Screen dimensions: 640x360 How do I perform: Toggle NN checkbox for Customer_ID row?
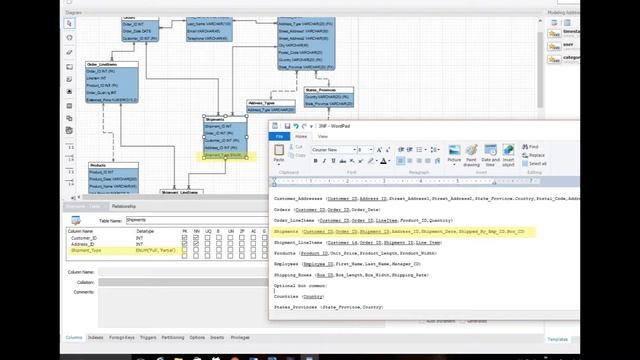[196, 238]
